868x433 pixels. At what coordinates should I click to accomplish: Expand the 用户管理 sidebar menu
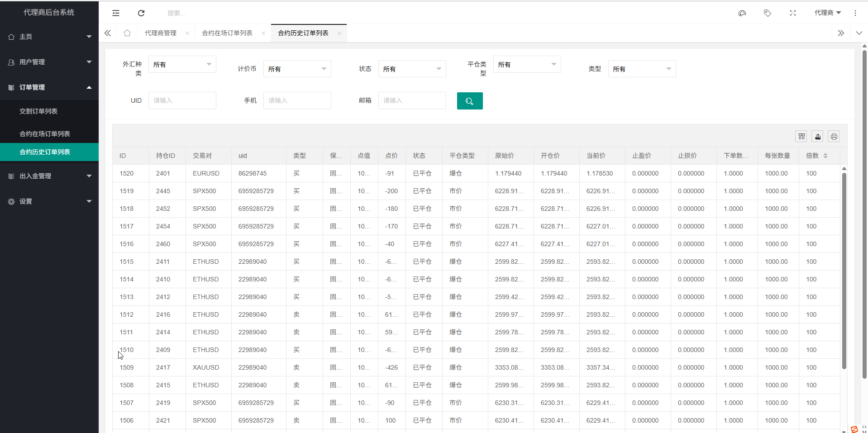click(x=49, y=62)
